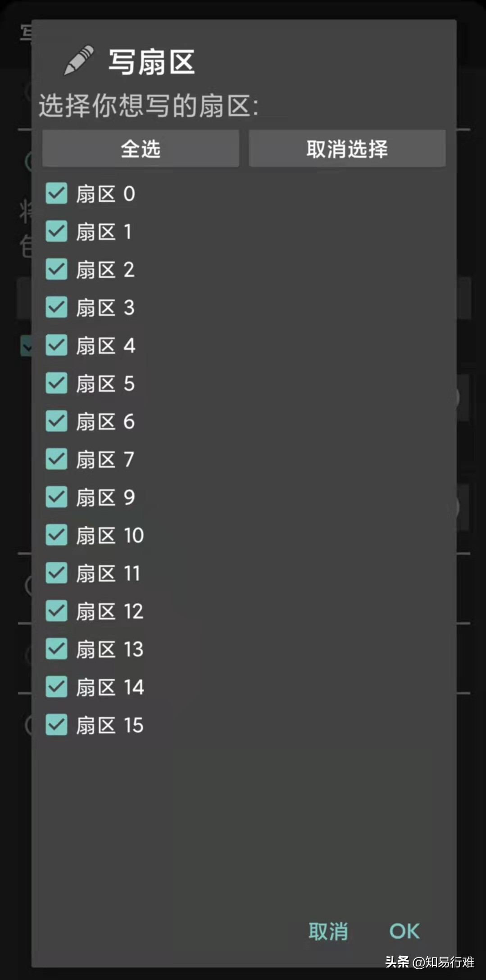Dismiss dialog with the 取消 button

click(328, 931)
